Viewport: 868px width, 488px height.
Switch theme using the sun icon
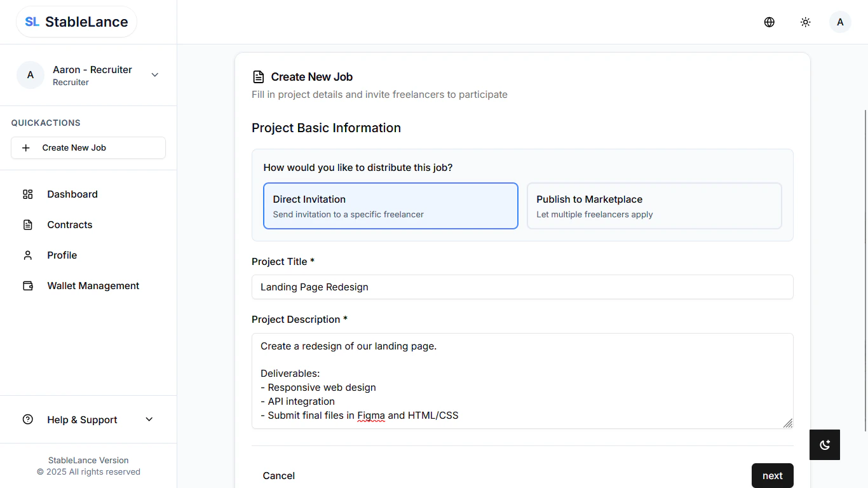pos(805,22)
